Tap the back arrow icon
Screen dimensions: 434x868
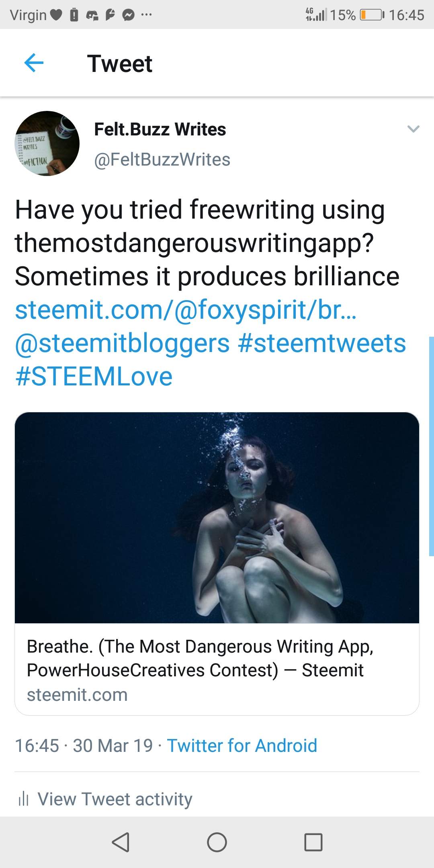tap(34, 63)
